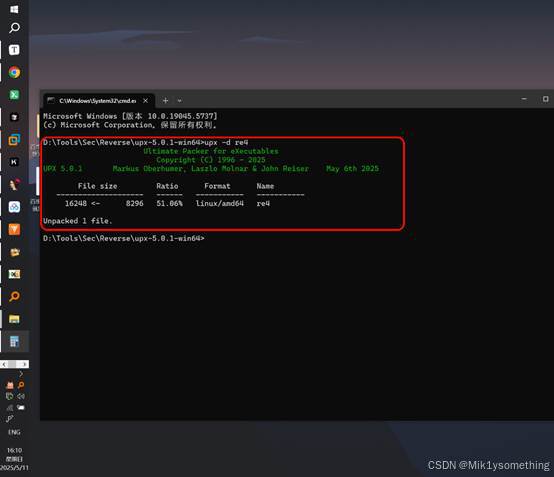The image size is (554, 477).
Task: Select the cmd.exe terminal tab
Action: [x=99, y=101]
